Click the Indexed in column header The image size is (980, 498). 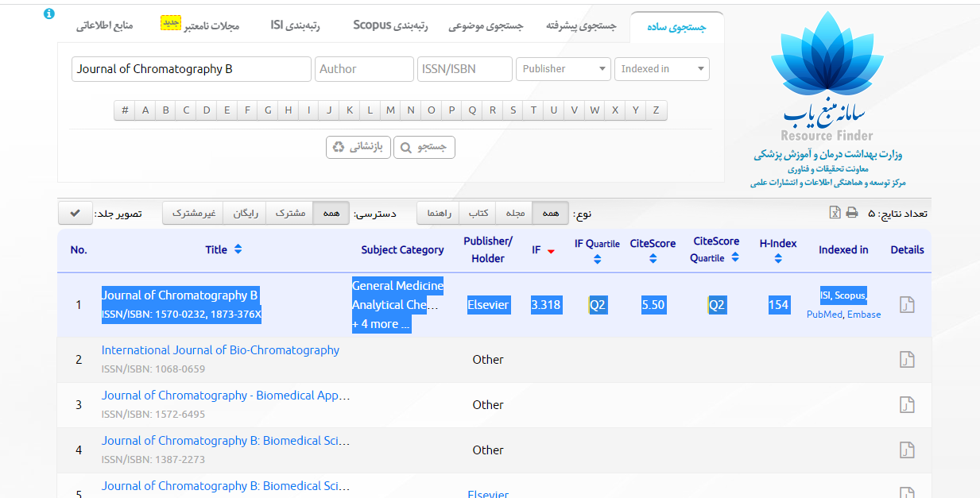pyautogui.click(x=843, y=249)
